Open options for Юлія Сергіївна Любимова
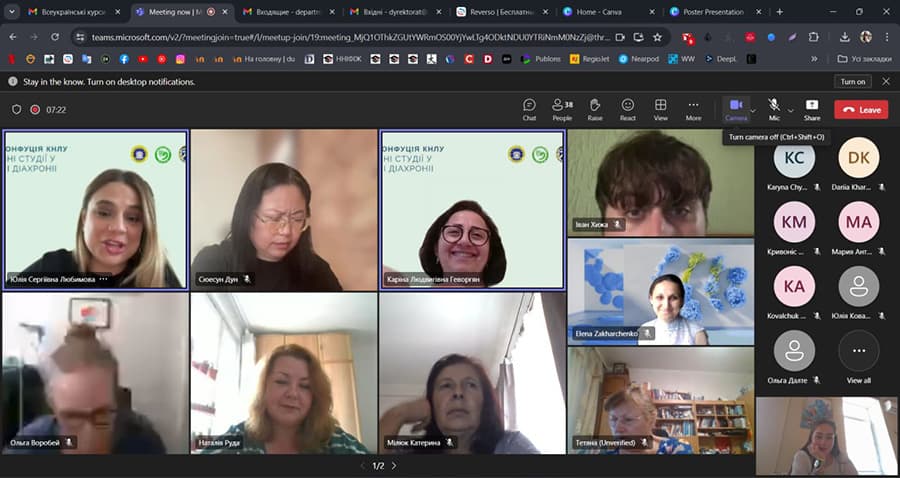900x478 pixels. 103,279
